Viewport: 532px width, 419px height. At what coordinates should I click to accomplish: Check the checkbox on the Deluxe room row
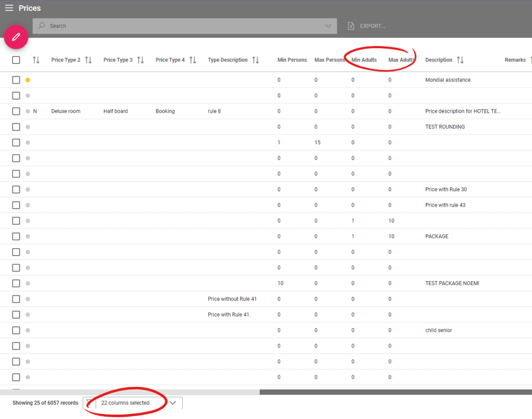point(16,111)
